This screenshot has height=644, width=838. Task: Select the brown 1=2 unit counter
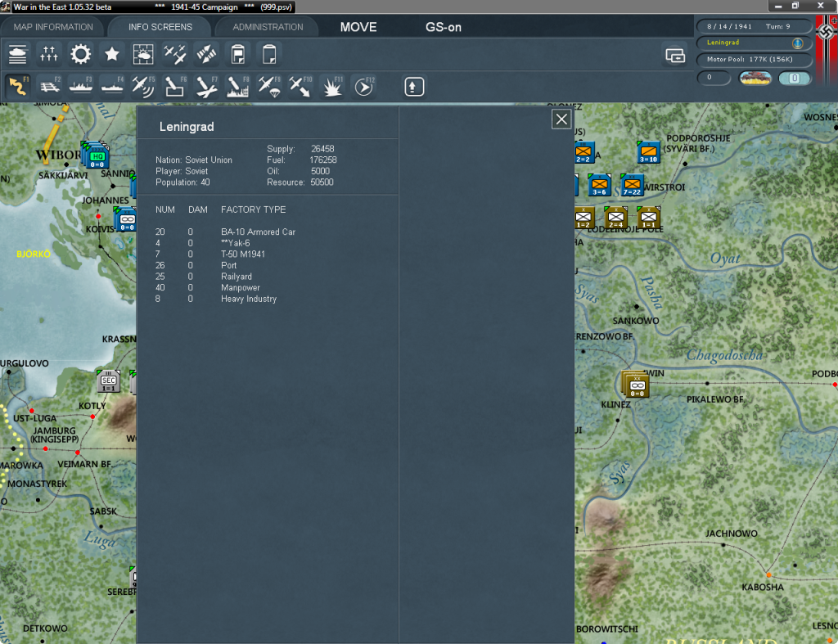tap(583, 218)
